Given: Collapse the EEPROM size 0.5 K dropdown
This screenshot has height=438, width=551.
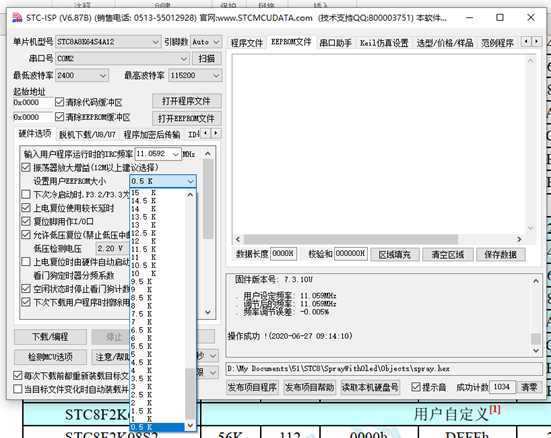Looking at the screenshot, I should (163, 181).
